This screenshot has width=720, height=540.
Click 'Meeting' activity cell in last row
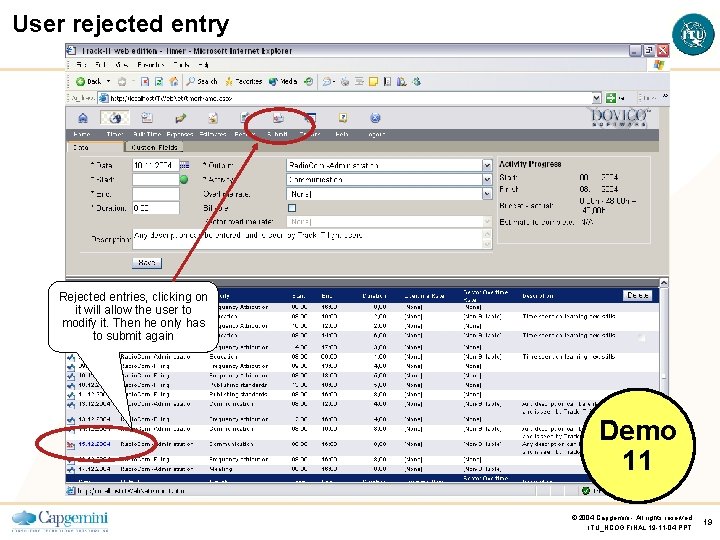pyautogui.click(x=221, y=469)
